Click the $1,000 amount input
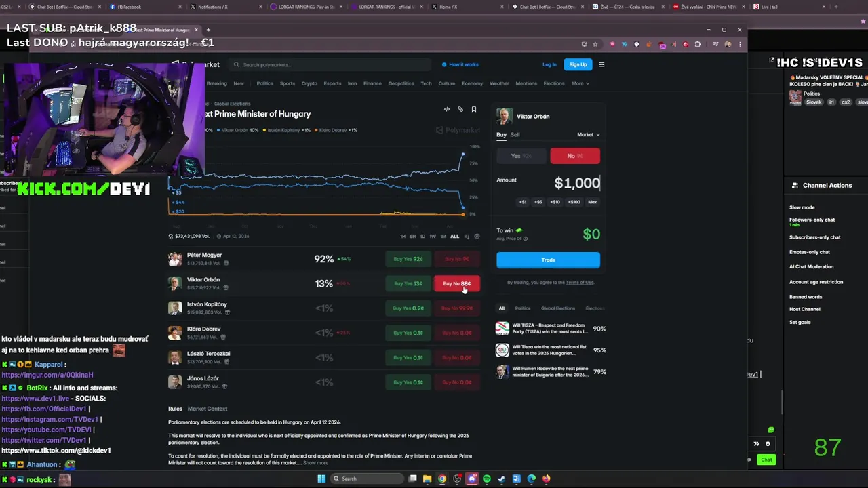The width and height of the screenshot is (868, 488). coord(577,183)
